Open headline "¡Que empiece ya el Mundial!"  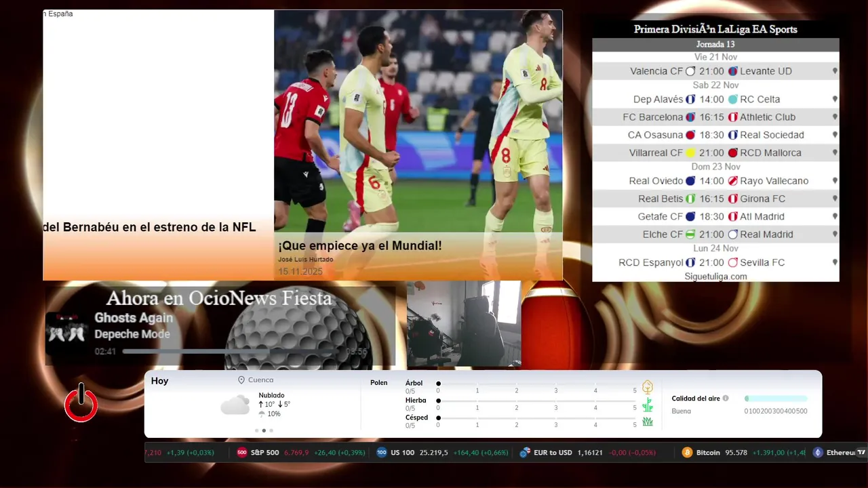(x=360, y=246)
